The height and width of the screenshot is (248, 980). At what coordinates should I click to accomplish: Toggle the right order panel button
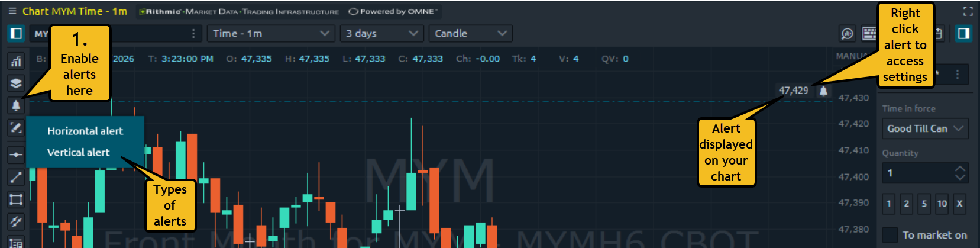[963, 34]
